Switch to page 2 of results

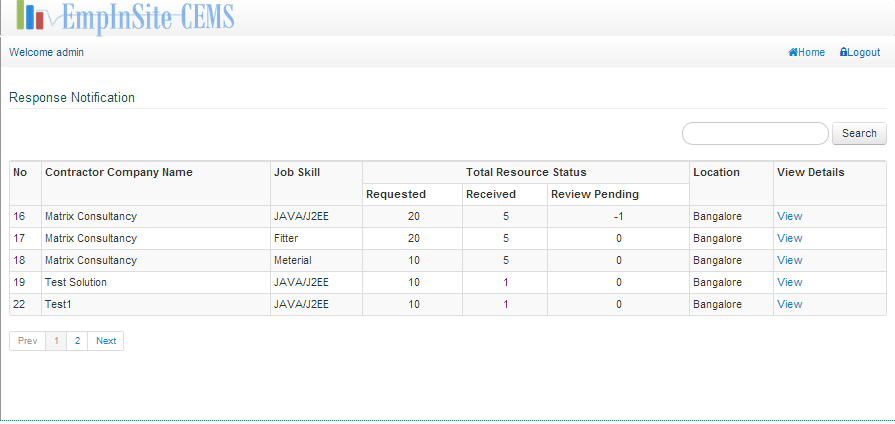pyautogui.click(x=78, y=341)
